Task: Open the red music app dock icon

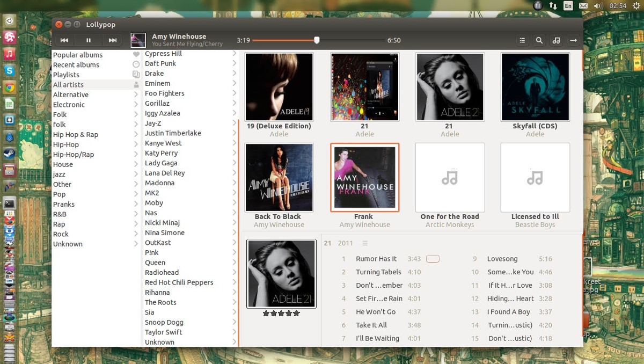Action: (x=10, y=54)
